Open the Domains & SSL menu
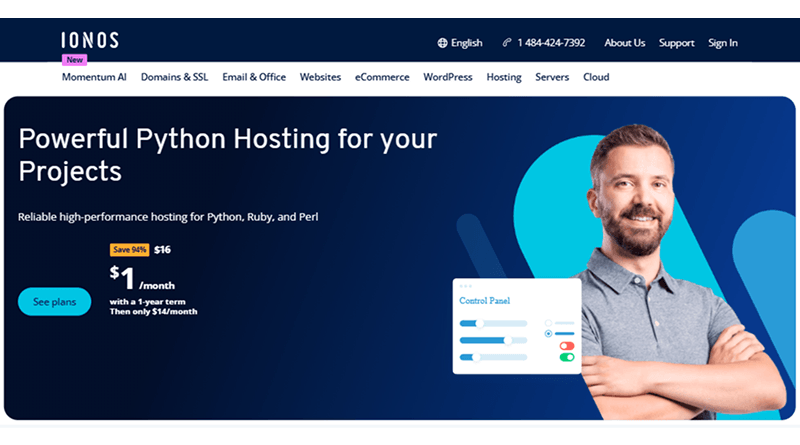 [174, 77]
